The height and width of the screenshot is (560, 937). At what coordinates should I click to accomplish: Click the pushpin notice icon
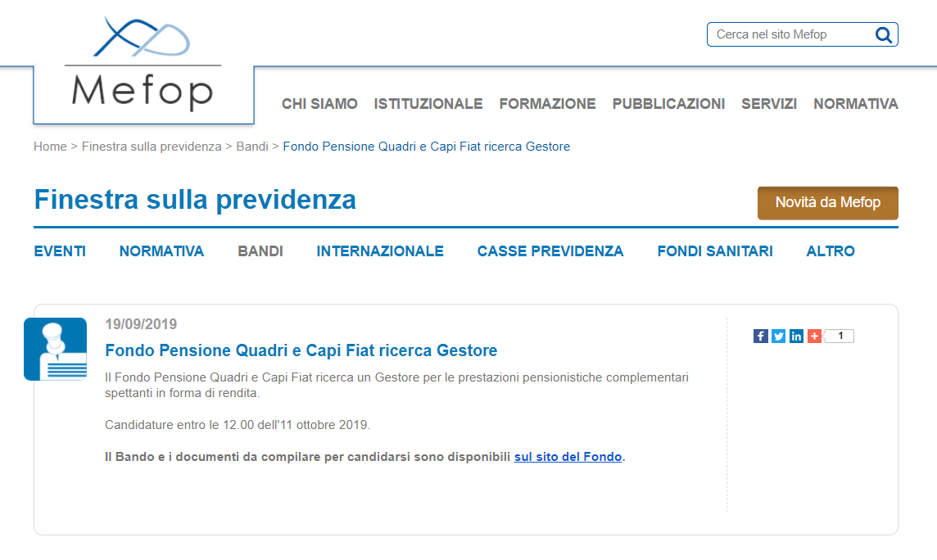coord(56,350)
